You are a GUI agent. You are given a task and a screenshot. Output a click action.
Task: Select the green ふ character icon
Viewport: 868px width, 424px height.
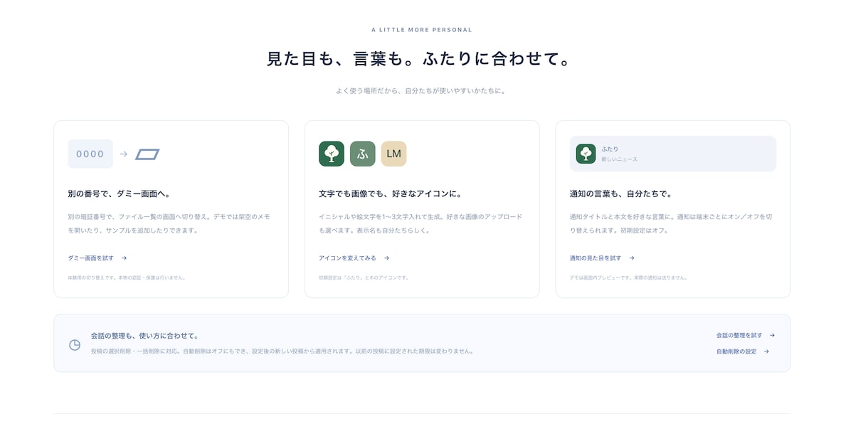[363, 154]
